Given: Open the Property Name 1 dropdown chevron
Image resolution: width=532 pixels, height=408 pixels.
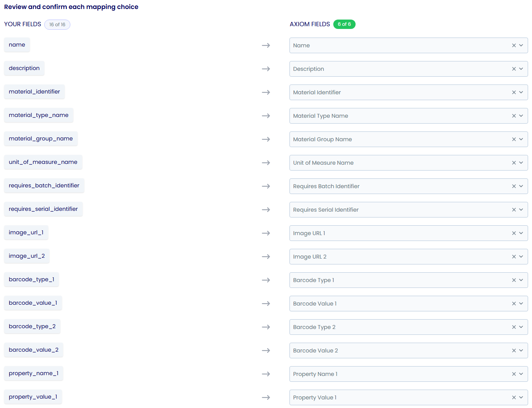Looking at the screenshot, I should [x=521, y=374].
